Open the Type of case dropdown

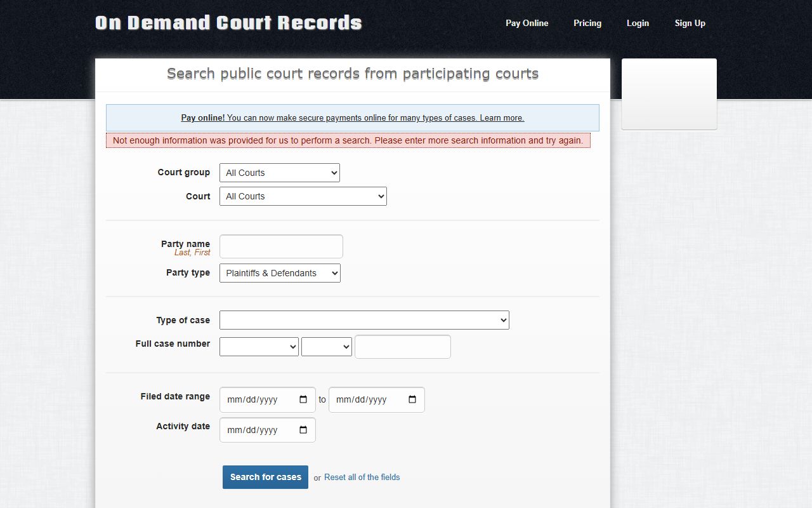[x=364, y=320]
